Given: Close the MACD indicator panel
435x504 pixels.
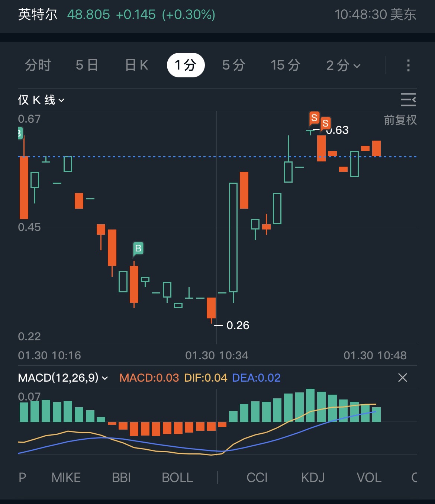Looking at the screenshot, I should 403,378.
